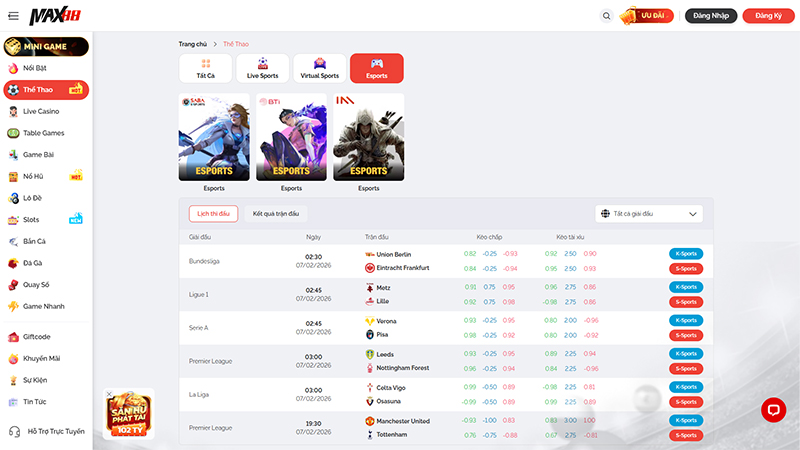This screenshot has width=800, height=450.
Task: Click the Bundesliga league cell
Action: pyautogui.click(x=204, y=261)
